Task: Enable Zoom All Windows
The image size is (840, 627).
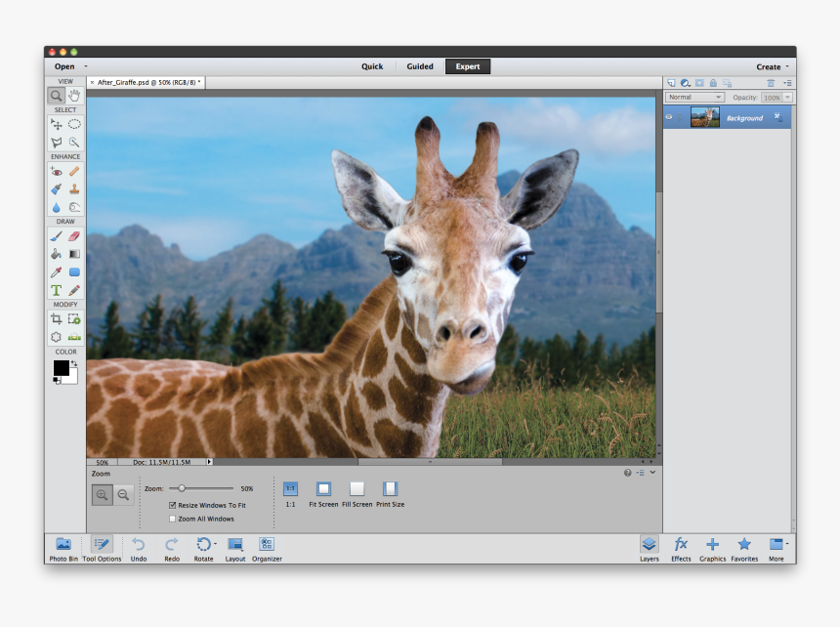Action: point(172,519)
